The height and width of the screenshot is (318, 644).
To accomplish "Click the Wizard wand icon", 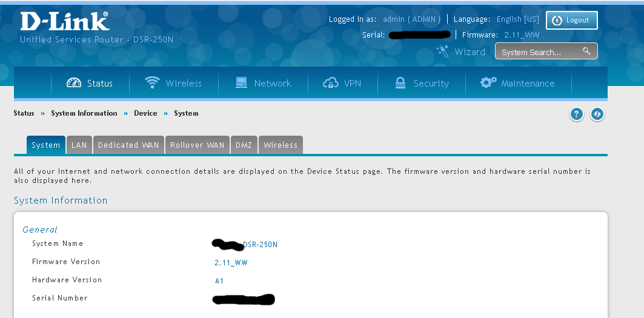I will pos(442,51).
